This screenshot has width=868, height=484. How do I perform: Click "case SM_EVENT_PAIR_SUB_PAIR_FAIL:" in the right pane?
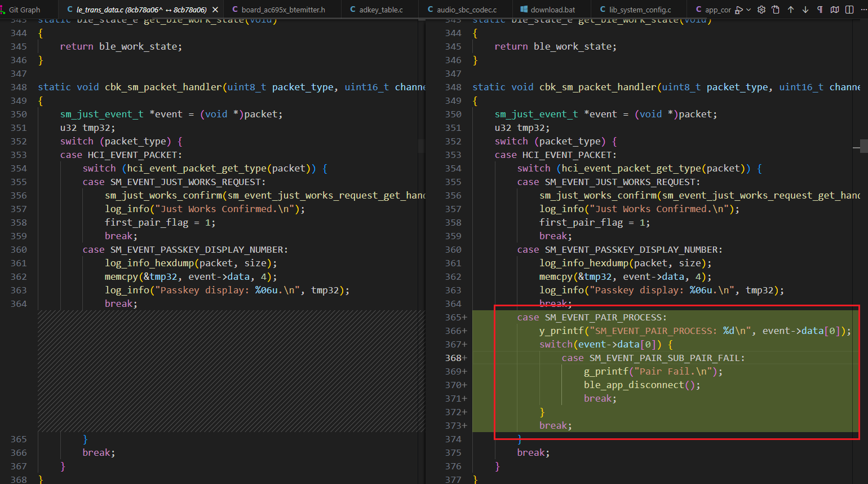[x=653, y=358]
